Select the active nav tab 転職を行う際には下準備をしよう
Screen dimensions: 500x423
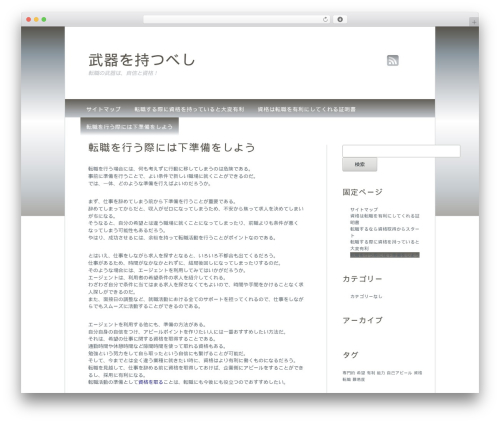[129, 127]
